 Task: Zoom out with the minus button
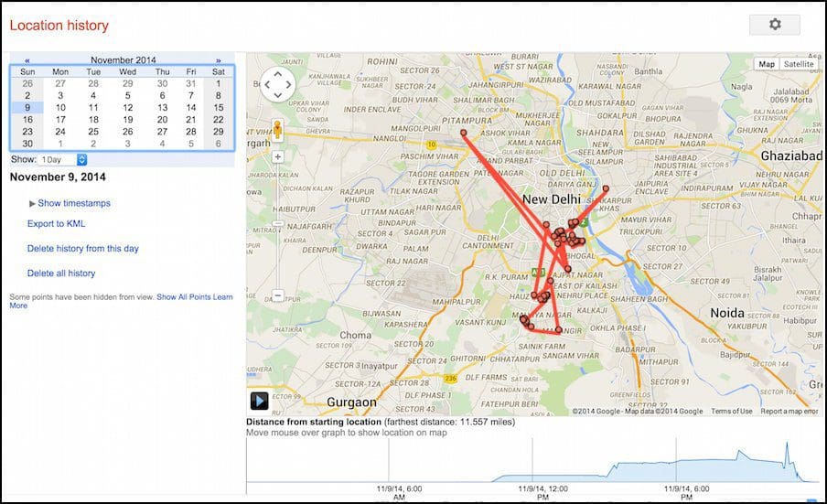(278, 295)
